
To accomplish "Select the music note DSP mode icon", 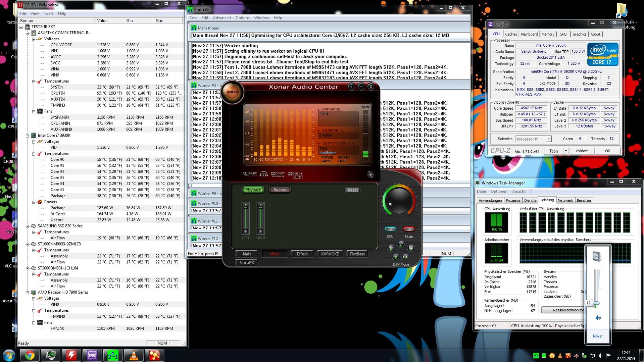I will pyautogui.click(x=401, y=244).
